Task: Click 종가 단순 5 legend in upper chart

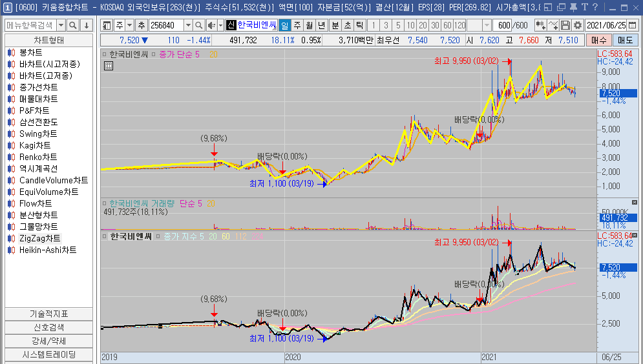Action: point(179,54)
